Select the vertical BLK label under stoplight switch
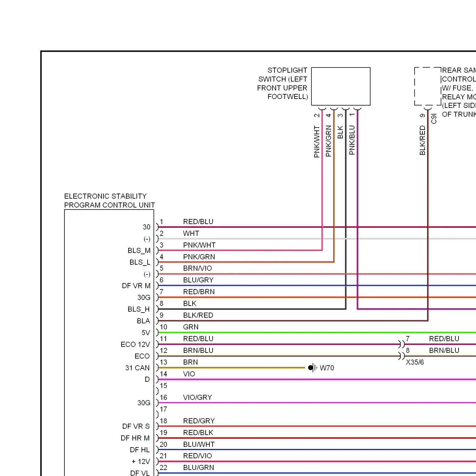Screen dimensions: 476x476 coord(340,132)
